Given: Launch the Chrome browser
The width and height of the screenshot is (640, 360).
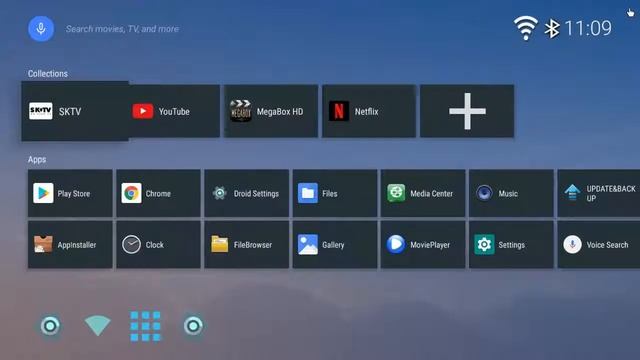Looking at the screenshot, I should pyautogui.click(x=158, y=193).
